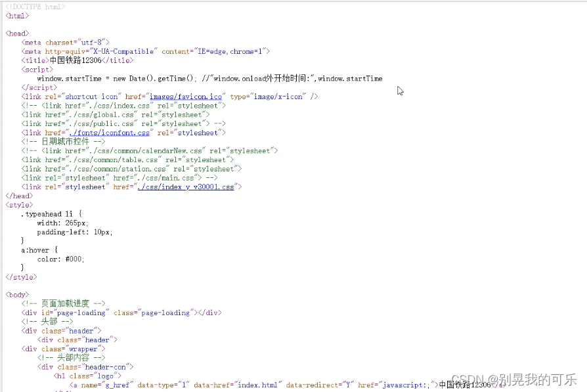Screen dimensions: 587x392
Task: Click the ./css/common/station.css line
Action: (131, 169)
